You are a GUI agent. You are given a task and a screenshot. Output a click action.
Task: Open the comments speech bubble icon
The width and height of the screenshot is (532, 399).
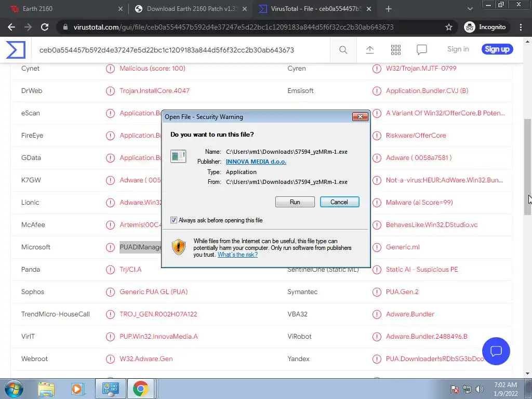click(x=422, y=50)
